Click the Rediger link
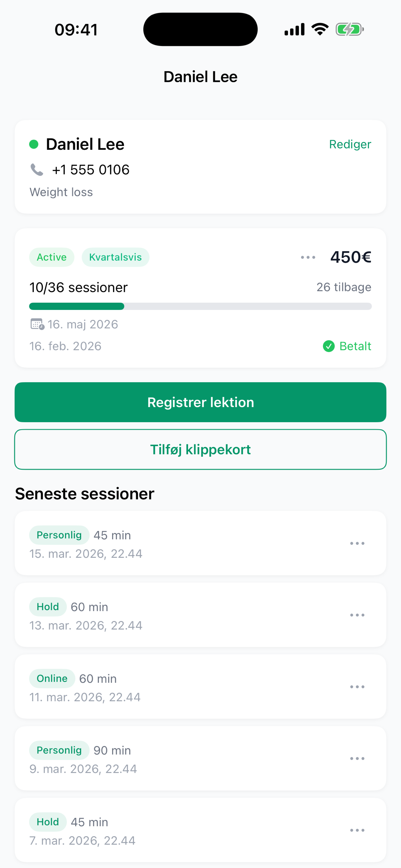This screenshot has width=401, height=868. pos(350,144)
